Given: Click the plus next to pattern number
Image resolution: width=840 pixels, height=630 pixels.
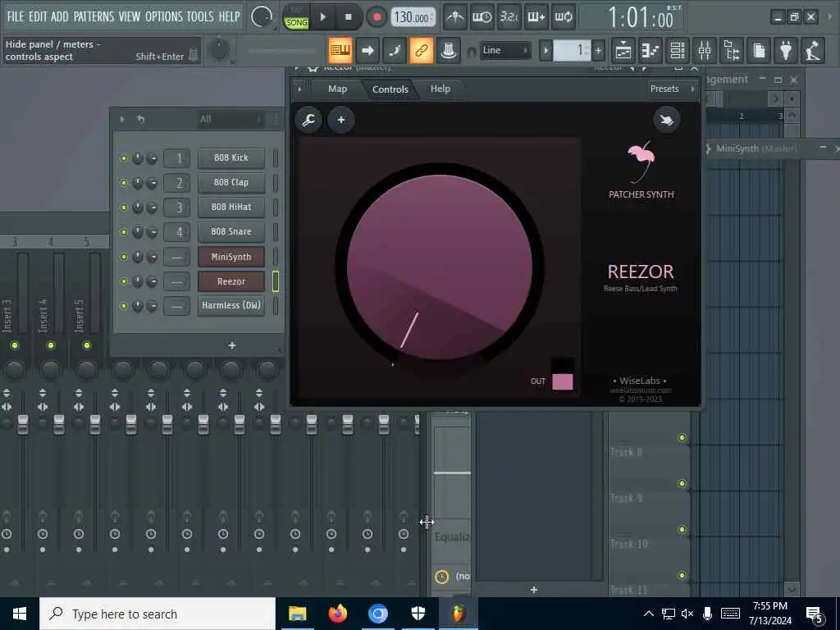Looking at the screenshot, I should 598,51.
